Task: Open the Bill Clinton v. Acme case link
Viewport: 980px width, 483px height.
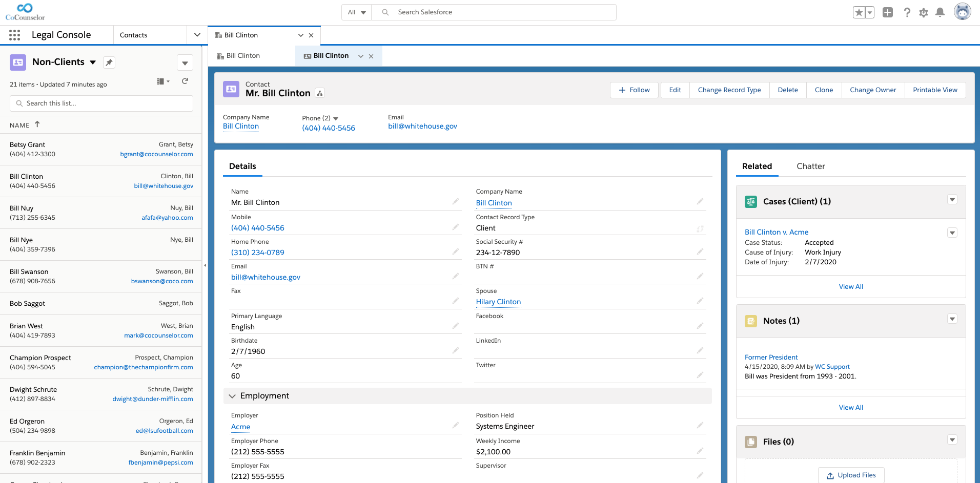Action: tap(776, 232)
